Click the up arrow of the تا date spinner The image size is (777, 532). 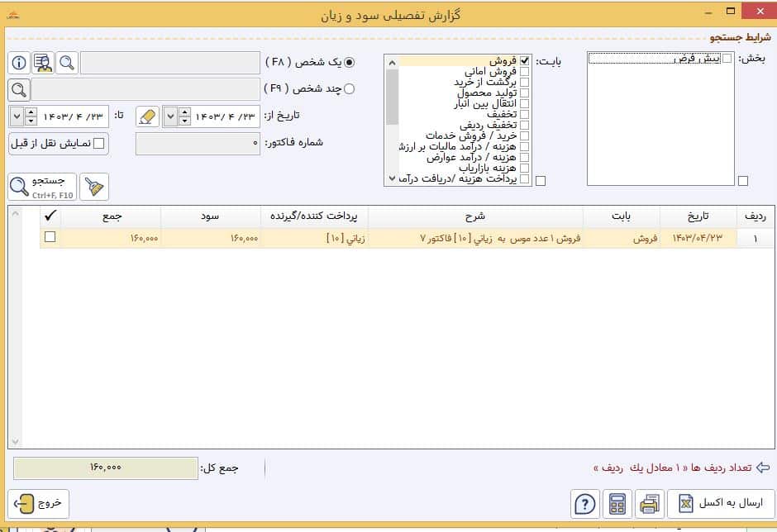coord(31,112)
